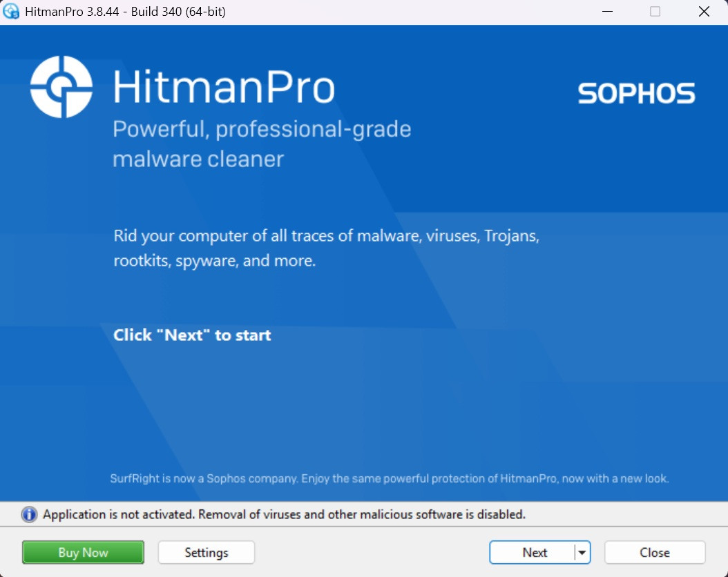Click the Close button at bottom right
The height and width of the screenshot is (577, 728).
[x=655, y=552]
